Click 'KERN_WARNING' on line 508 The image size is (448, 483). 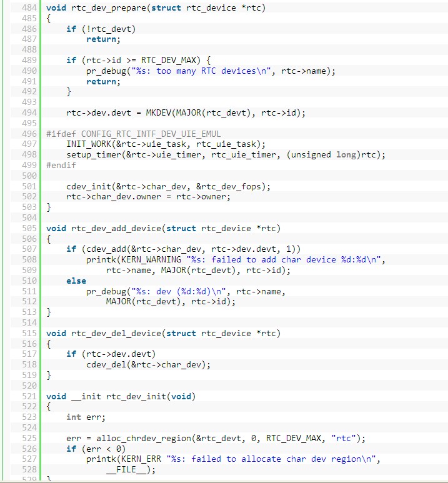[151, 260]
